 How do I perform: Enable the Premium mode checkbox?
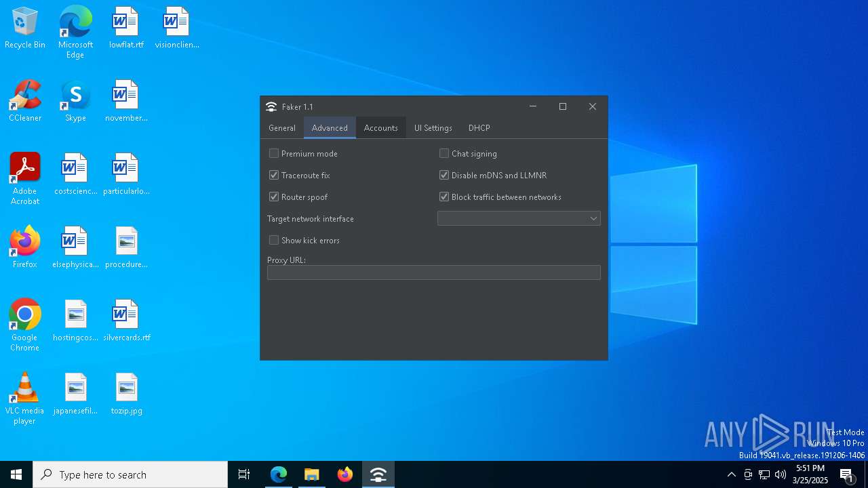[x=274, y=154]
